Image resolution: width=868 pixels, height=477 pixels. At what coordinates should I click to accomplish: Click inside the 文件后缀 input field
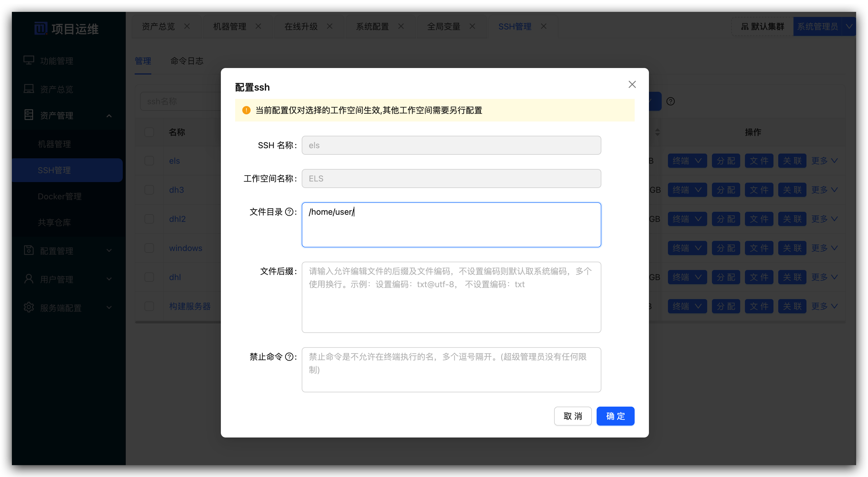coord(451,297)
